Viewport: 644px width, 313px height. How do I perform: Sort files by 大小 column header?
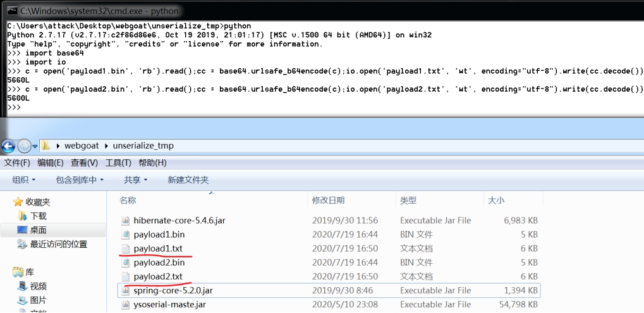[x=495, y=200]
